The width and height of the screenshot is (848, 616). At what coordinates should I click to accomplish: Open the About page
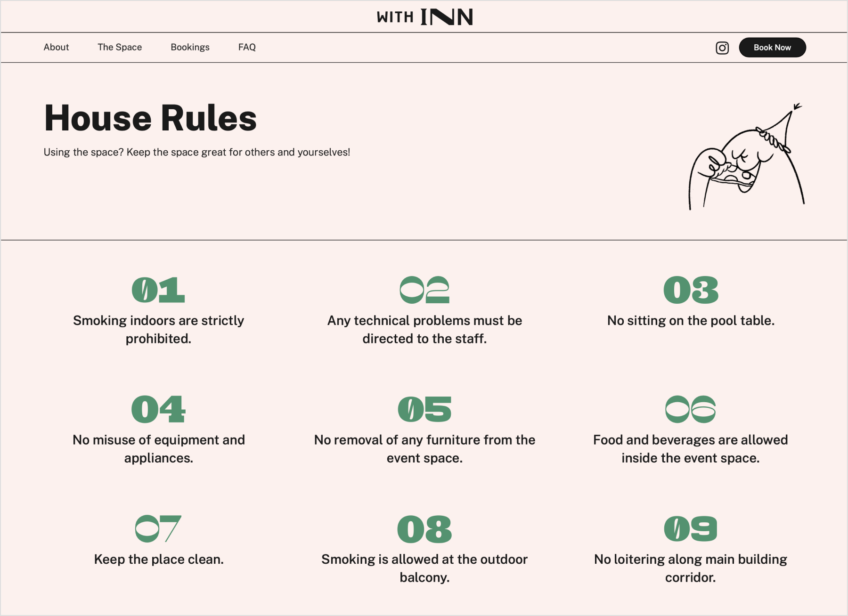56,47
